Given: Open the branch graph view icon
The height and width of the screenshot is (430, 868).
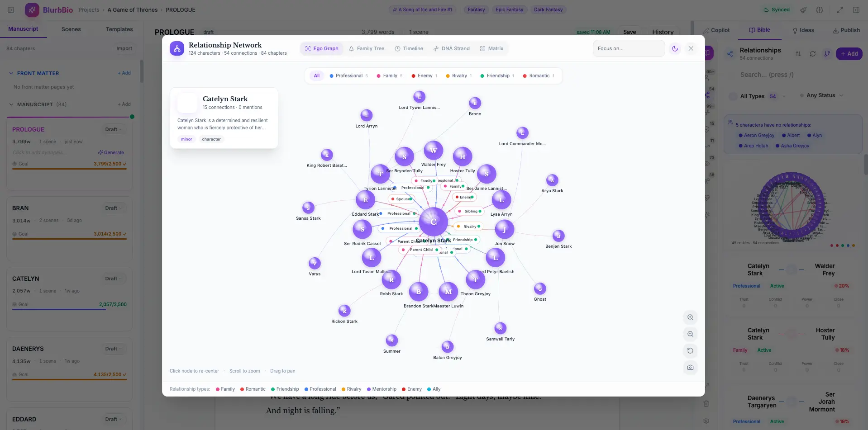Looking at the screenshot, I should [827, 54].
